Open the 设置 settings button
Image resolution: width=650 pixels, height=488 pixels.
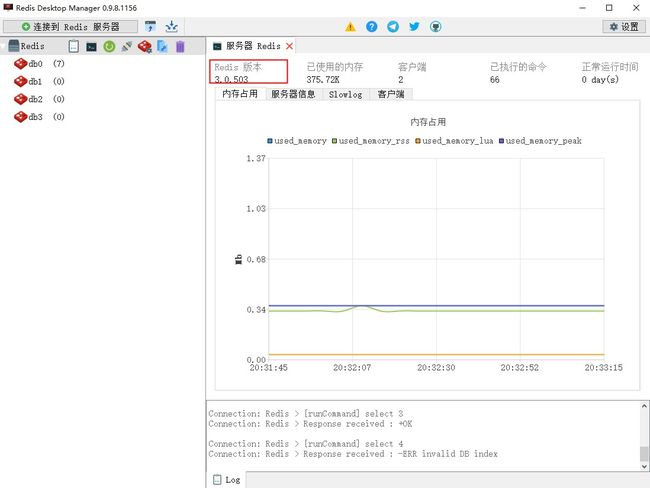click(624, 27)
